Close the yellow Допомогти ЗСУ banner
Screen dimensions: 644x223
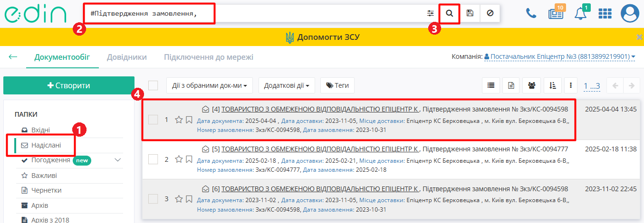pyautogui.click(x=639, y=37)
